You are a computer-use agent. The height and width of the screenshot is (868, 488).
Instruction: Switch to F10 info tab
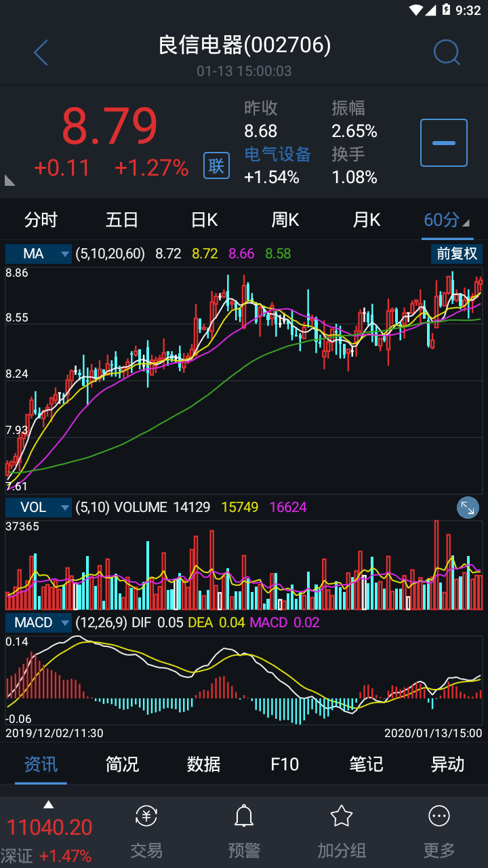285,764
